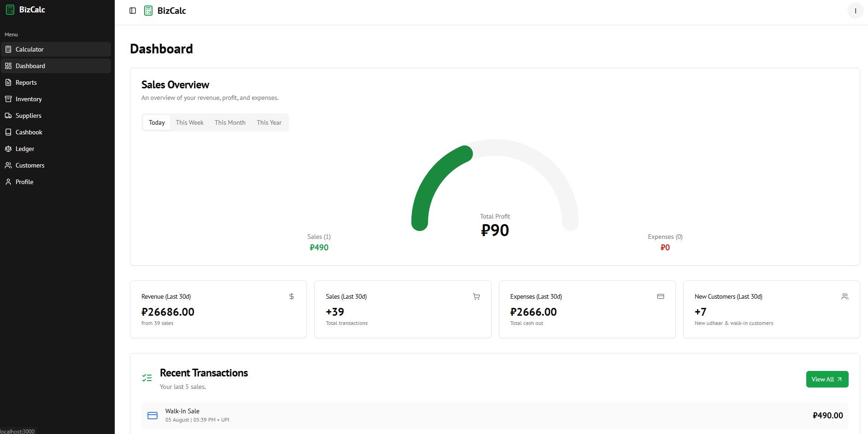Click the Ledger scales icon
This screenshot has width=868, height=434.
pyautogui.click(x=8, y=149)
